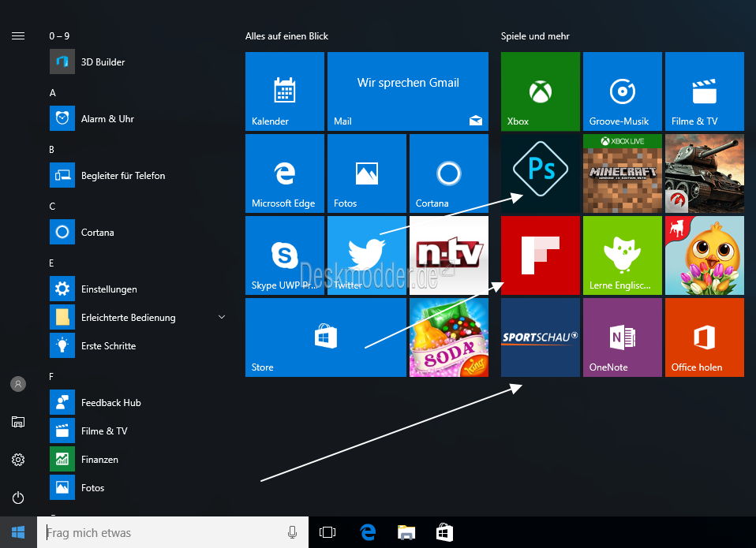Screen dimensions: 756x548
Task: Open the Mail tile
Action: [x=408, y=91]
